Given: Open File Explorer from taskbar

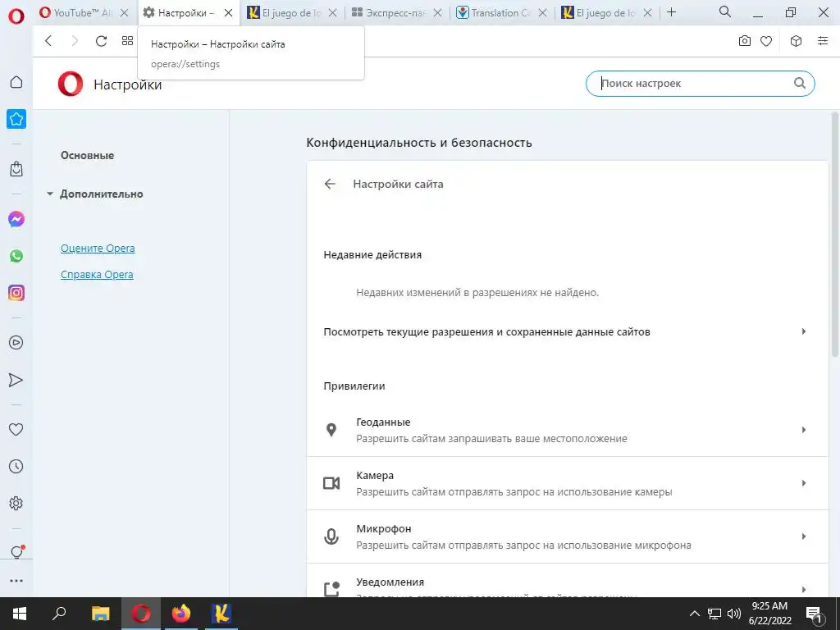Looking at the screenshot, I should pos(100,614).
